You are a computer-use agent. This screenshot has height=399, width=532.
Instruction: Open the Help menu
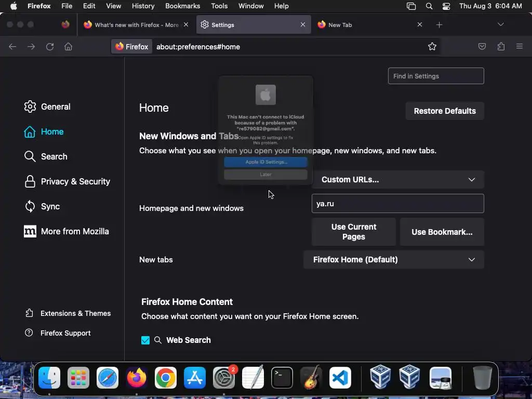(281, 6)
